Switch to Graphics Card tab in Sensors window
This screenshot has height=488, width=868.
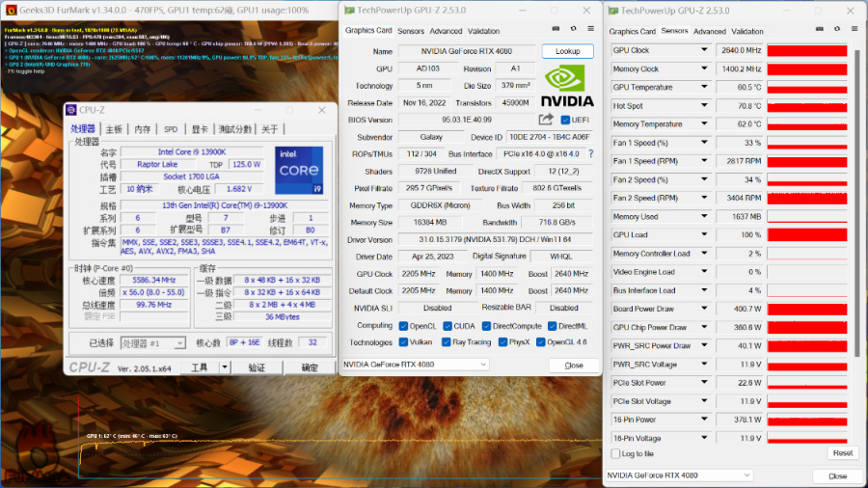(632, 32)
